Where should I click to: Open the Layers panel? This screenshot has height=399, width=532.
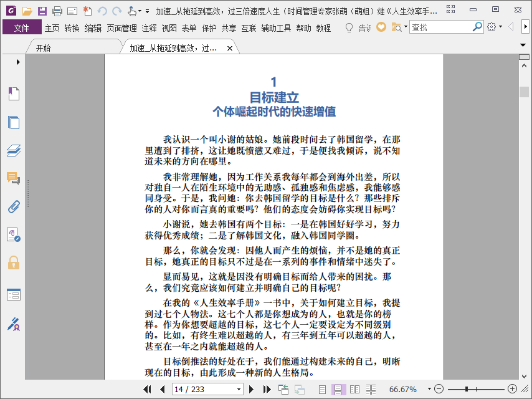14,150
